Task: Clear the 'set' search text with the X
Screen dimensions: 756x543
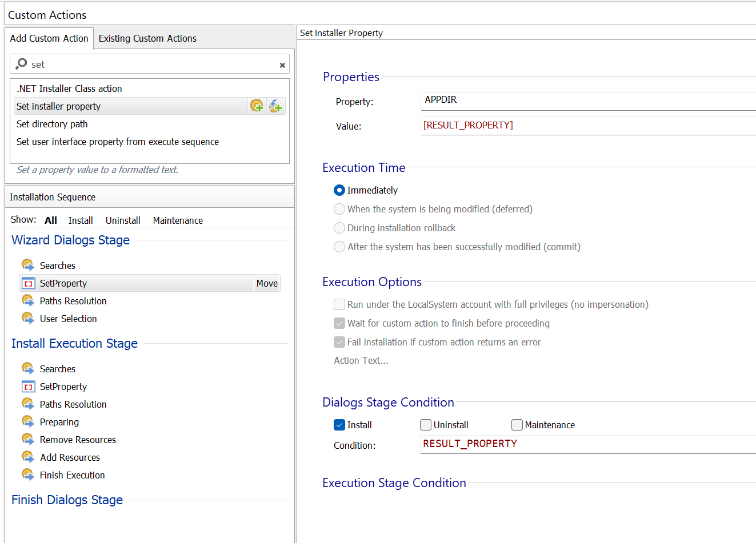Action: [282, 65]
